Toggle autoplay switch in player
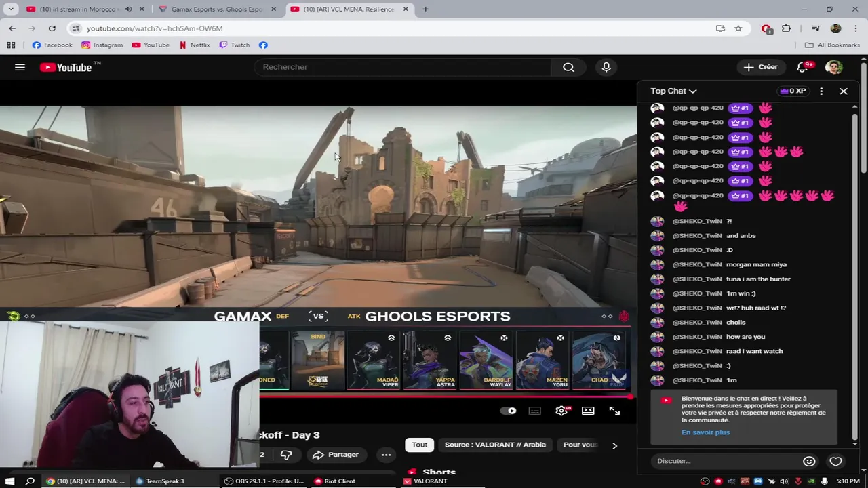The width and height of the screenshot is (868, 488). [509, 411]
